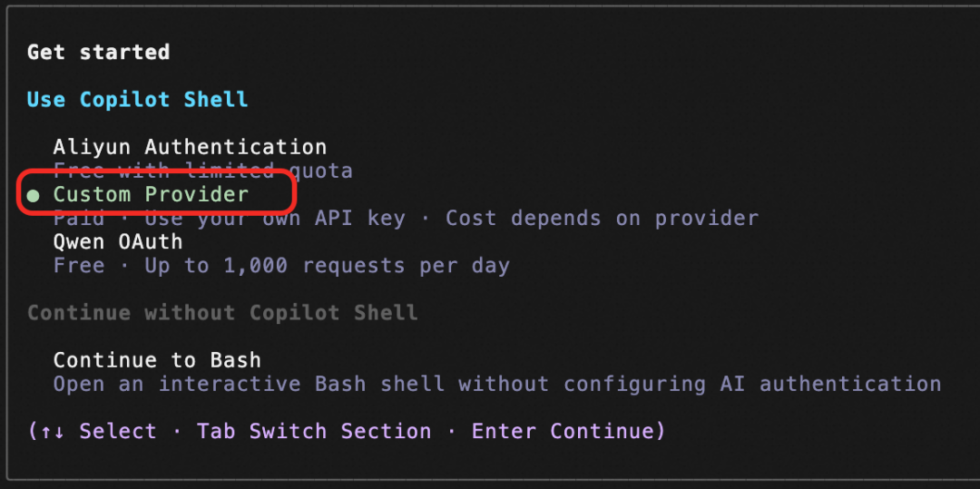Click the "Select" word in the hint line

pos(118,432)
